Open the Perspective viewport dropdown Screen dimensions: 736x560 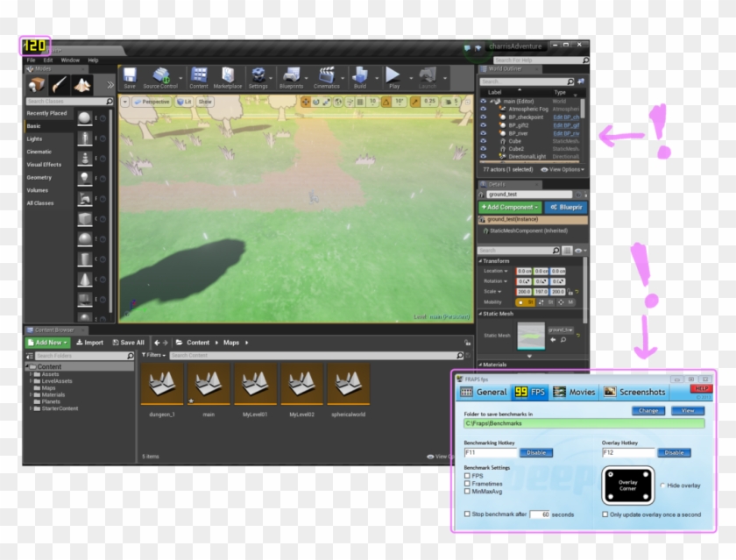point(153,102)
